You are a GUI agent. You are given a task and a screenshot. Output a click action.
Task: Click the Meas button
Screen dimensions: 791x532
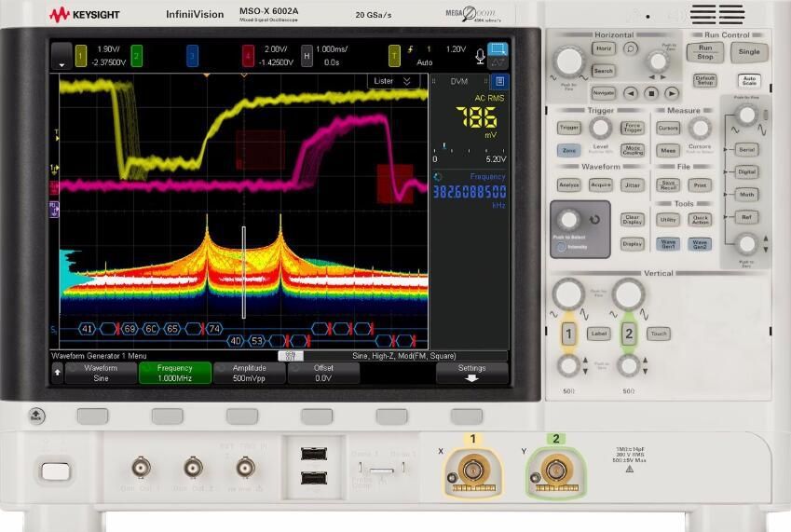click(x=668, y=150)
